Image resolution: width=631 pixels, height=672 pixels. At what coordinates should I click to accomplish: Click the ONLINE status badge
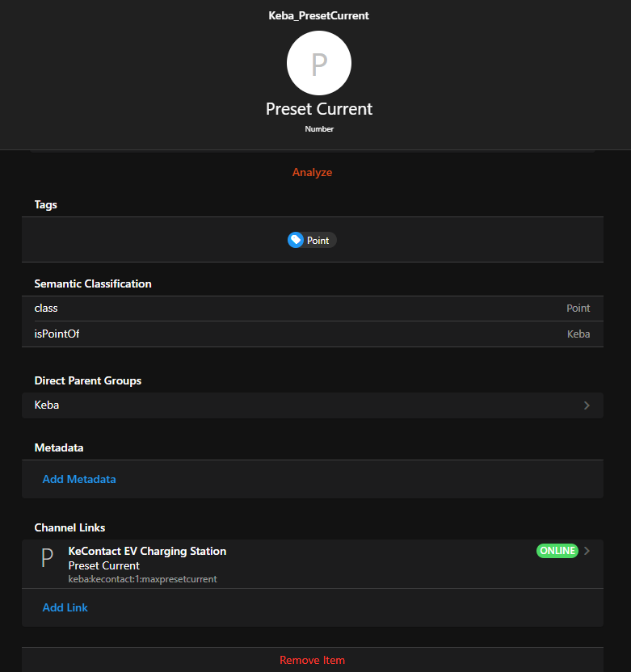(557, 551)
